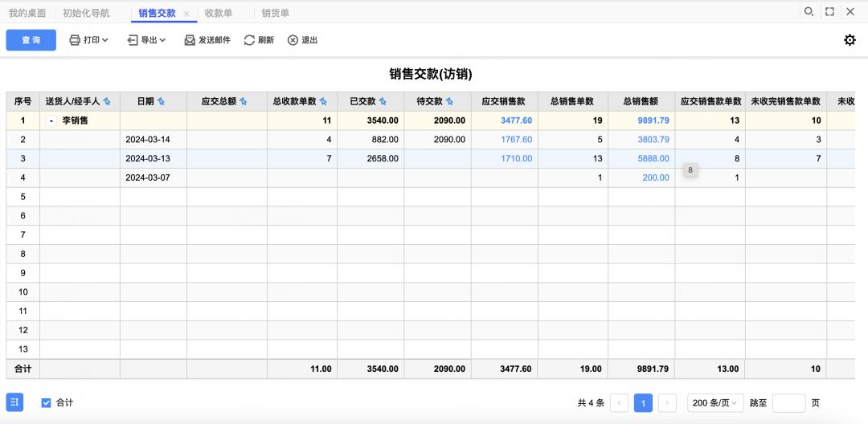Click footer total 19.00
Image resolution: width=868 pixels, height=424 pixels.
click(589, 369)
